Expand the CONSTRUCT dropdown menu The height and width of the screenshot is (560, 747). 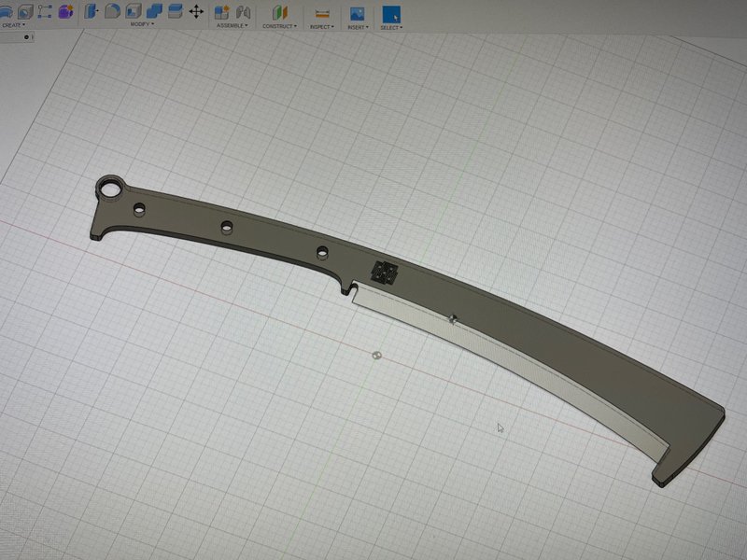coord(279,26)
